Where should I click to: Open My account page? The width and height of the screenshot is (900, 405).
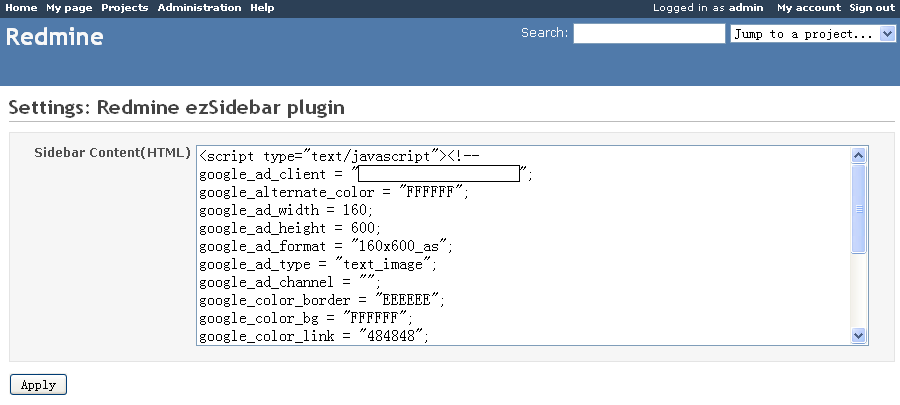pos(808,8)
